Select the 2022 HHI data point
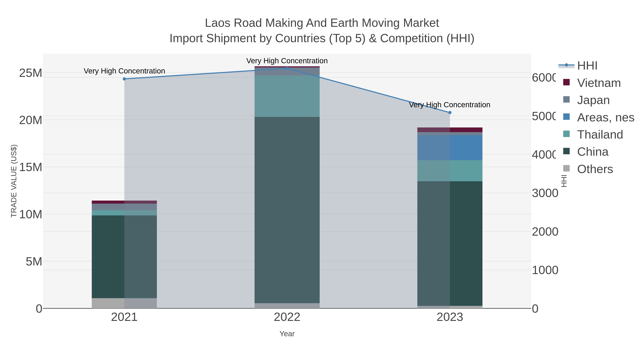This screenshot has height=362, width=644. tap(287, 68)
